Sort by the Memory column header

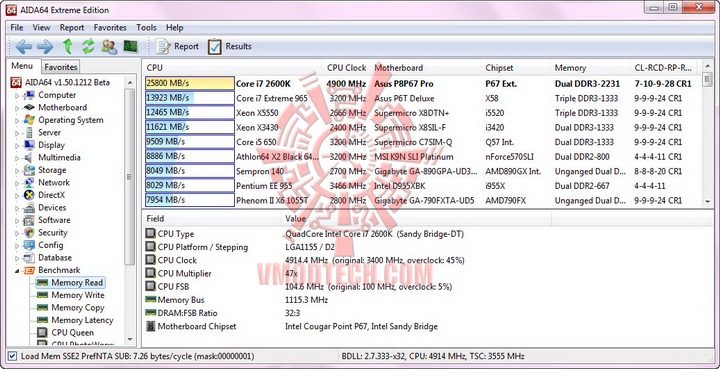tap(590, 68)
